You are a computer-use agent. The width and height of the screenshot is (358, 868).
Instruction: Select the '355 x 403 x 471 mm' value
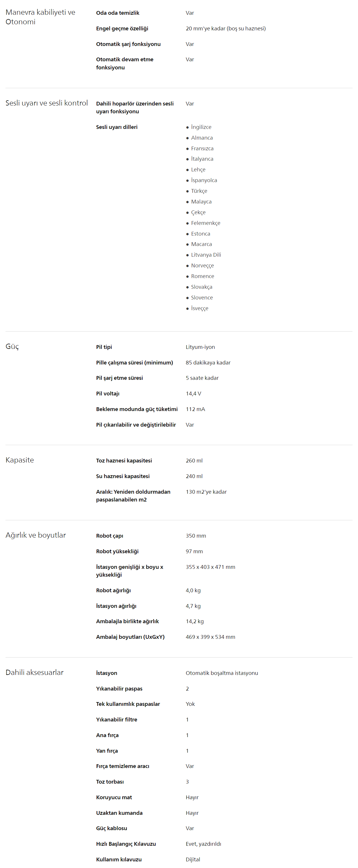(x=210, y=567)
